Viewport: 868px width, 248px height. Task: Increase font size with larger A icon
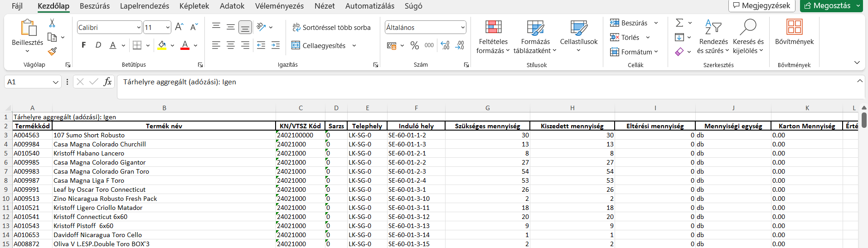click(x=179, y=27)
